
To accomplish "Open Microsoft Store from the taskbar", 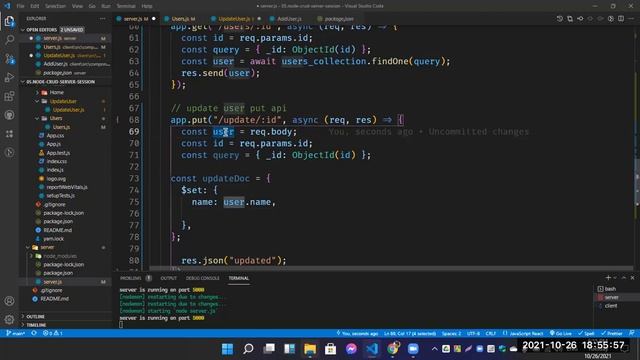I will pos(331,349).
